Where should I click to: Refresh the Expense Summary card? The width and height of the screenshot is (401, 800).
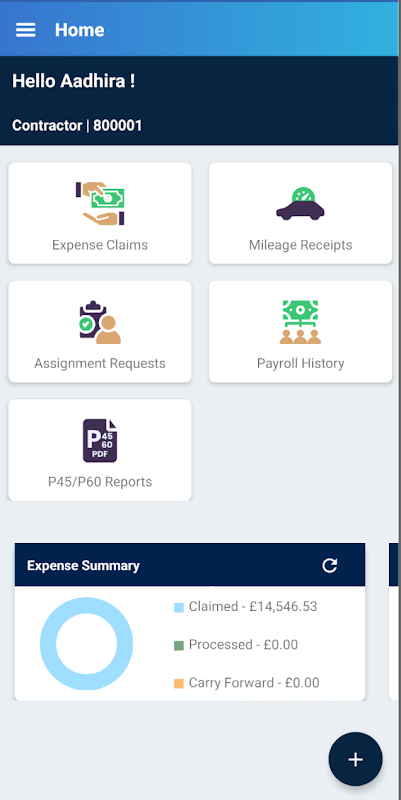click(x=330, y=565)
